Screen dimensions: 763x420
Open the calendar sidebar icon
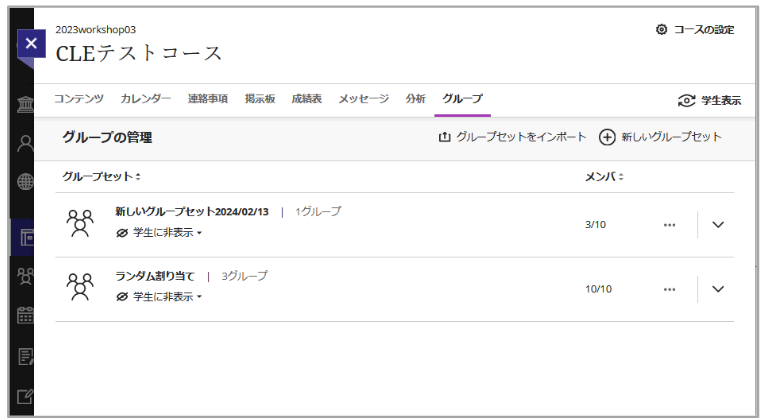pyautogui.click(x=25, y=315)
